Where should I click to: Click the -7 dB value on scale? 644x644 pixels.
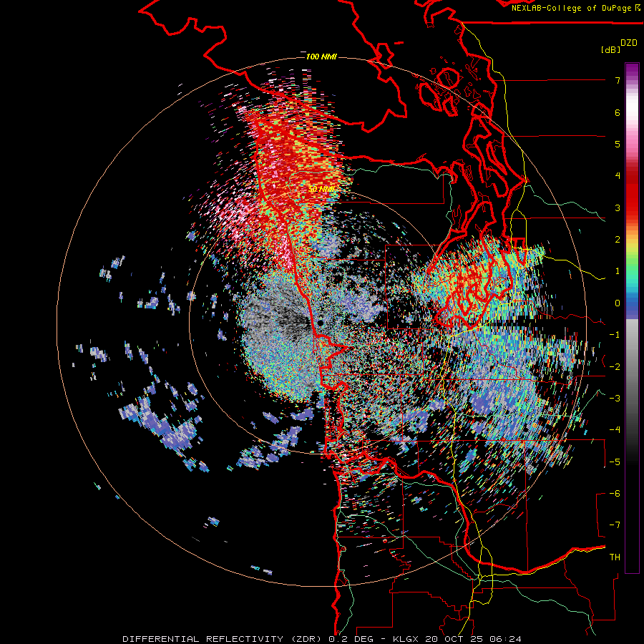pyautogui.click(x=615, y=525)
